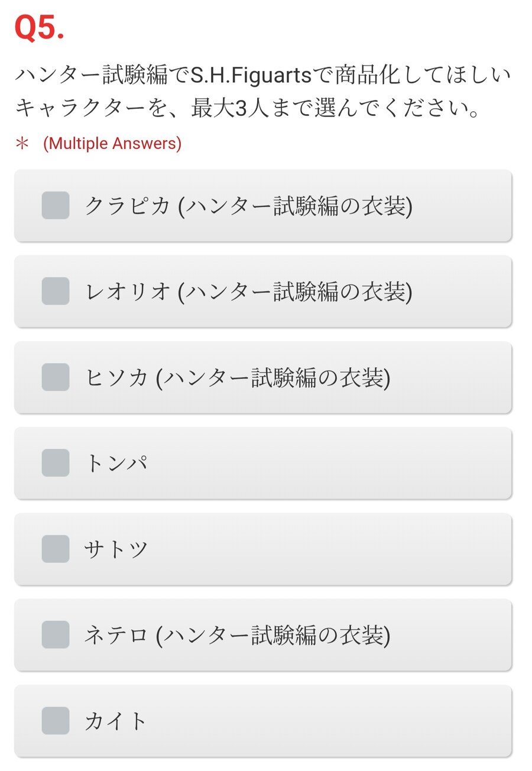Image resolution: width=532 pixels, height=771 pixels.
Task: Enable the トンパ checkbox
Action: [56, 463]
